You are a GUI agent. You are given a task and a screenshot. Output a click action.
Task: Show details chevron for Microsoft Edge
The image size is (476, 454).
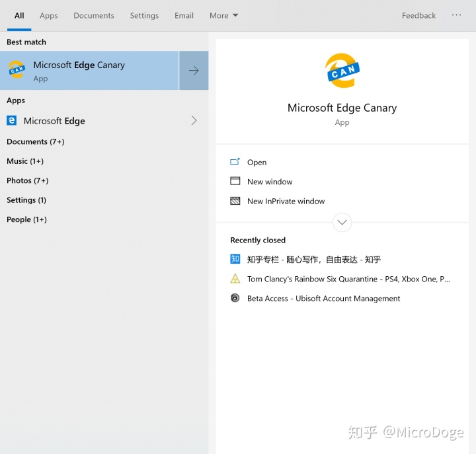[194, 120]
